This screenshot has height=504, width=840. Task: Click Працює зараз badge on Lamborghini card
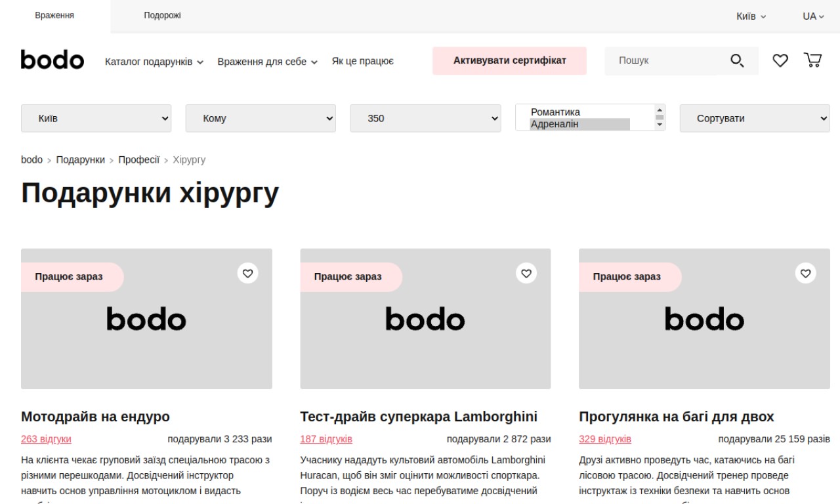350,277
